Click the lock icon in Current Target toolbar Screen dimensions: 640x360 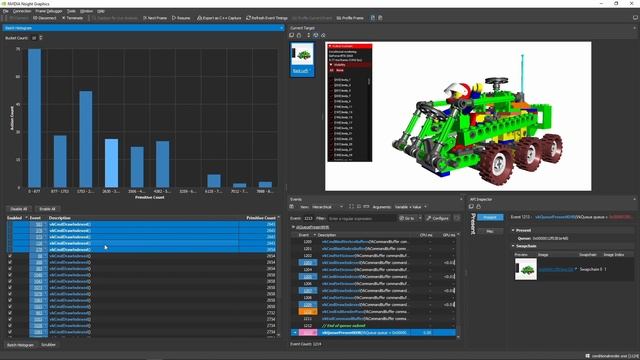coord(299,36)
